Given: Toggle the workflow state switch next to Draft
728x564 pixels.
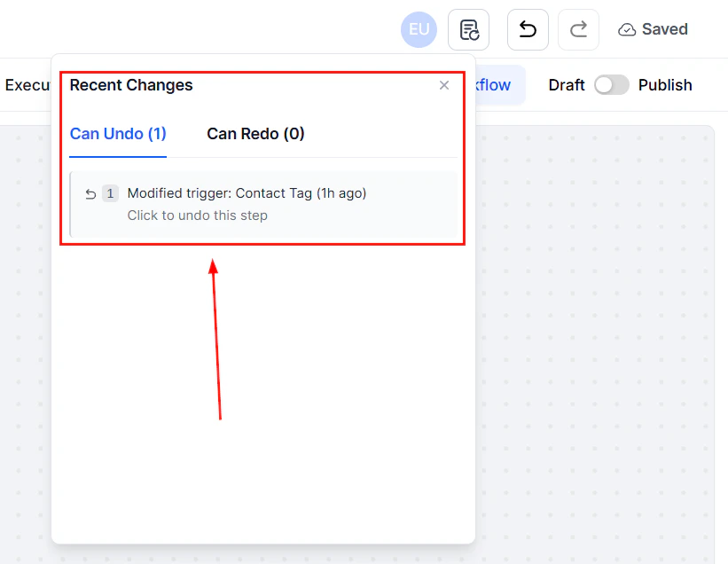Looking at the screenshot, I should 611,84.
